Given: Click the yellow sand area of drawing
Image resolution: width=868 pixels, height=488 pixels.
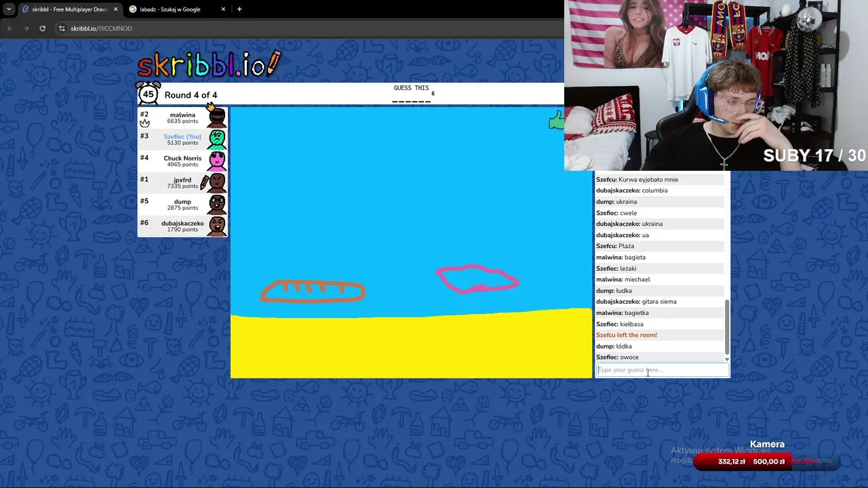Looking at the screenshot, I should (411, 344).
